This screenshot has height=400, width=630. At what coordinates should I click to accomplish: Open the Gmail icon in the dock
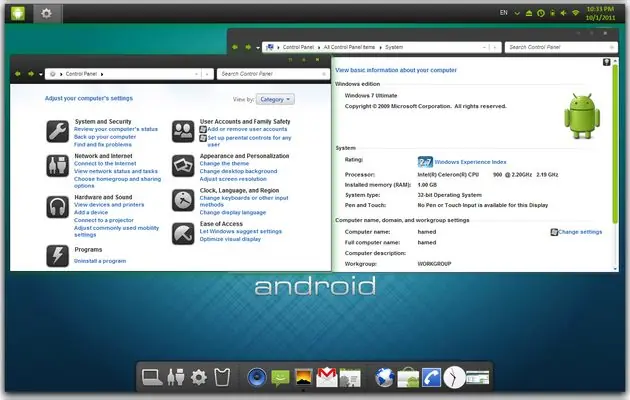(x=327, y=378)
